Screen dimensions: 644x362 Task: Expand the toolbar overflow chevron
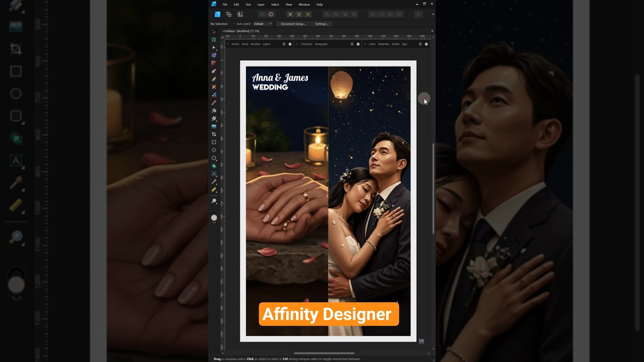(x=433, y=14)
